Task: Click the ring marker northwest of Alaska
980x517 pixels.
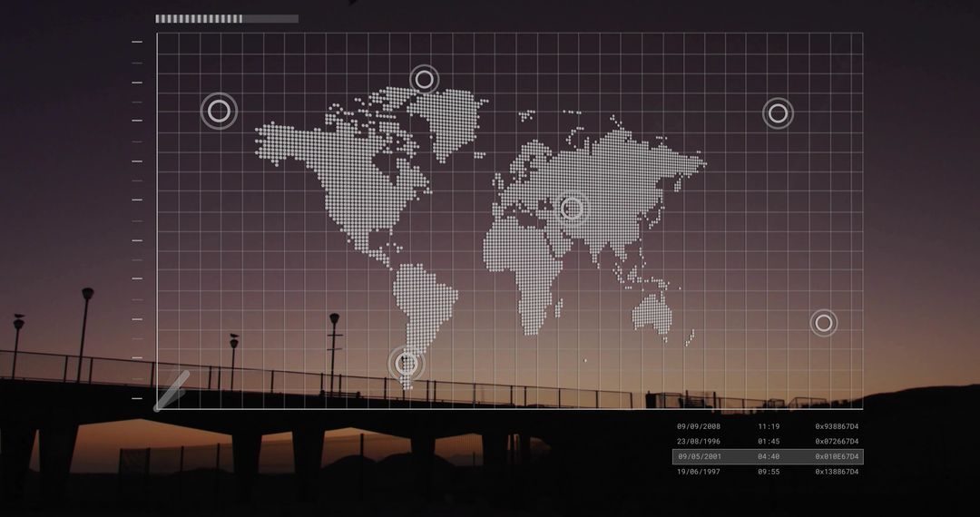Action: [x=219, y=112]
